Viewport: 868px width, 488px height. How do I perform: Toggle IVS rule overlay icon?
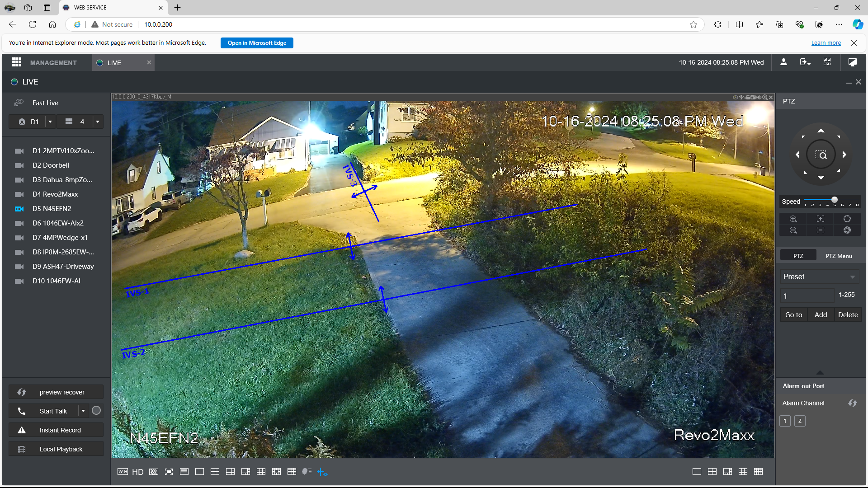point(322,472)
